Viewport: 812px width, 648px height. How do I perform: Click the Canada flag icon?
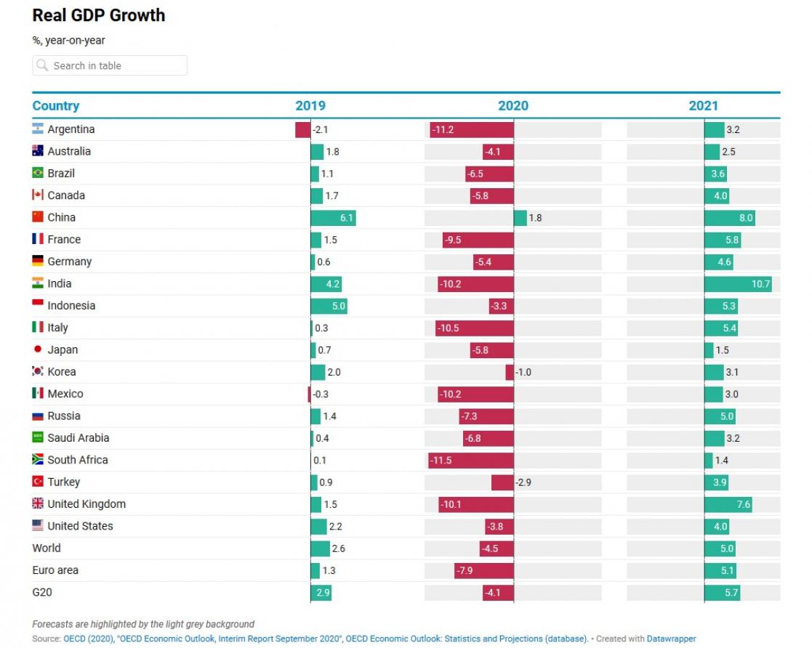[x=38, y=195]
